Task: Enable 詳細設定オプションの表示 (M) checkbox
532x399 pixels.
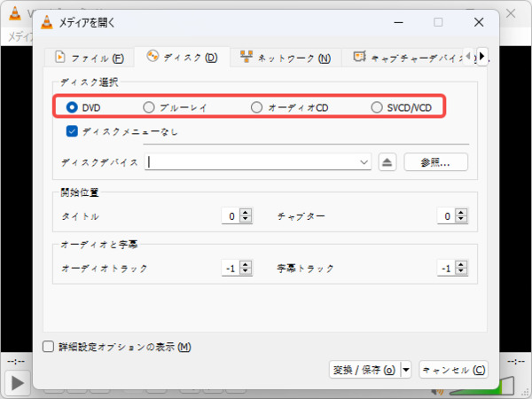Action: [48, 347]
